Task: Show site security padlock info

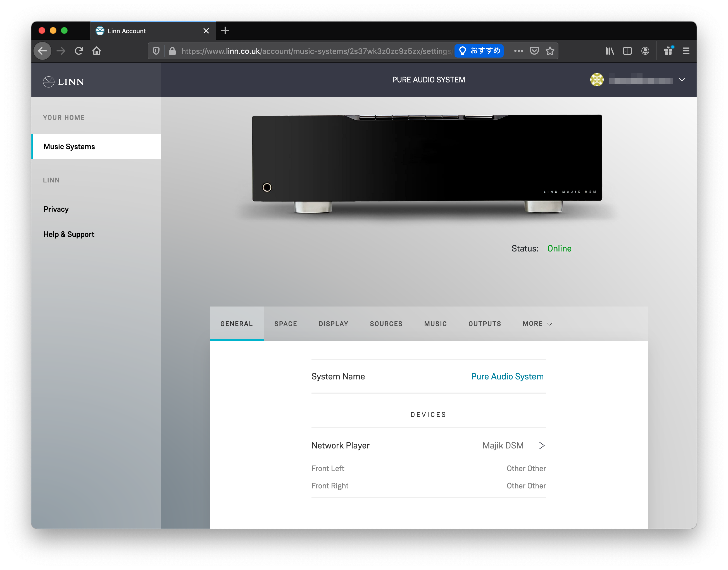Action: point(172,51)
